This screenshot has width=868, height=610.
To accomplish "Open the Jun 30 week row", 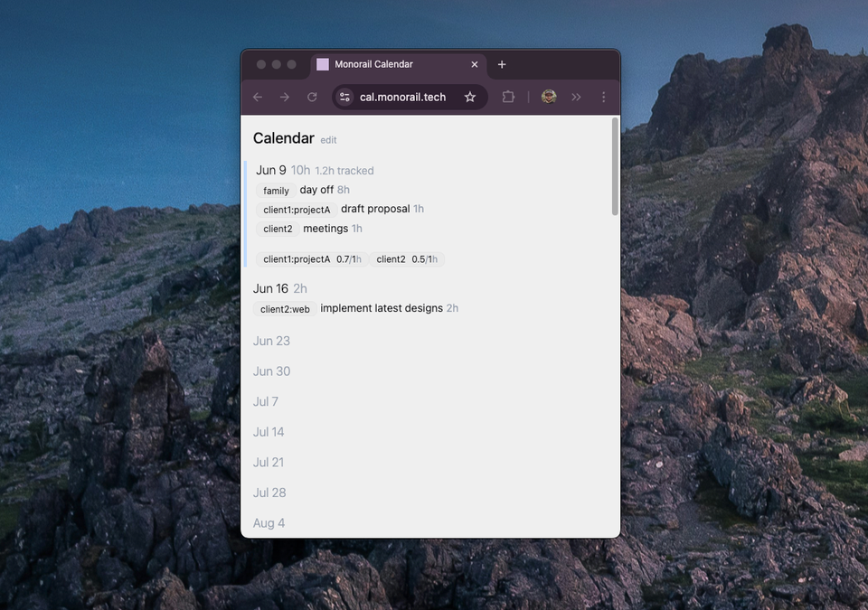I will [271, 371].
